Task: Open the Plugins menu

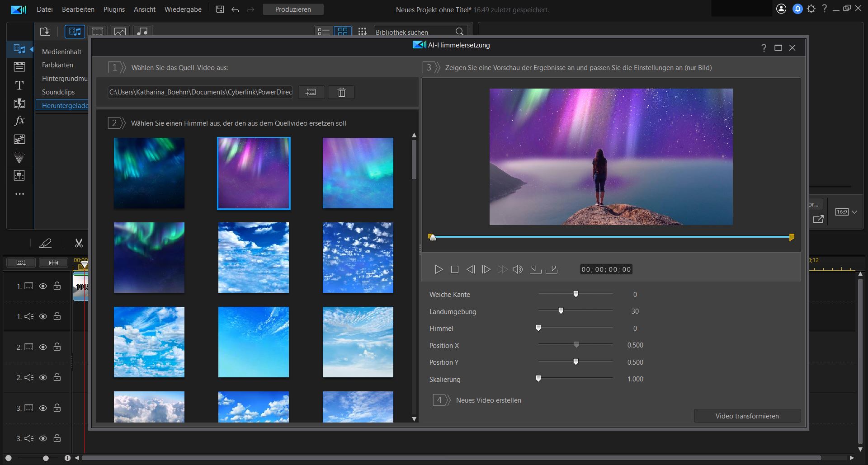Action: 114,9
